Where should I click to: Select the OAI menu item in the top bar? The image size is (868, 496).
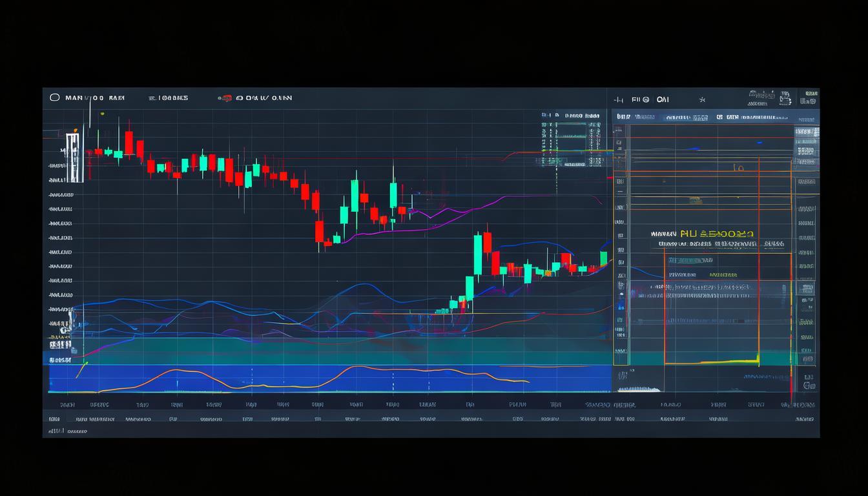click(x=662, y=99)
